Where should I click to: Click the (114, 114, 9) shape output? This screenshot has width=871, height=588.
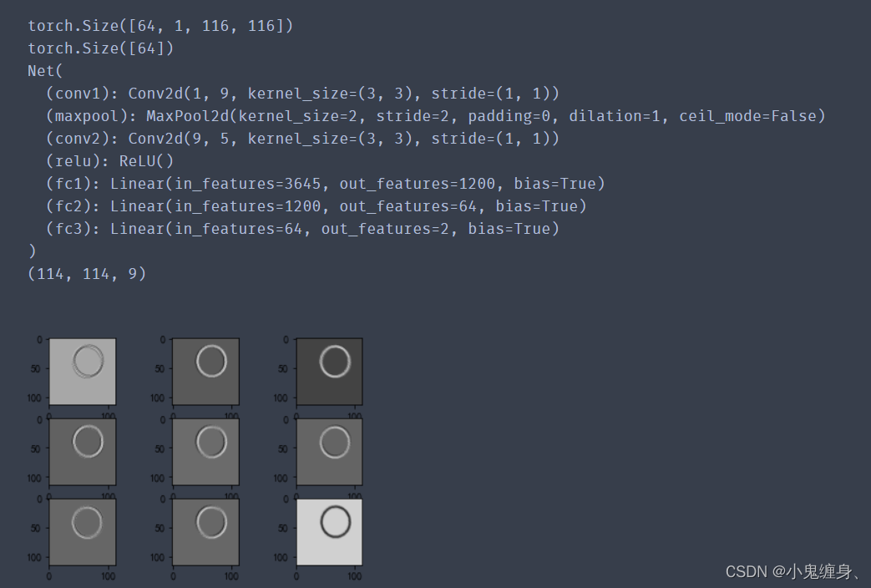[x=87, y=273]
